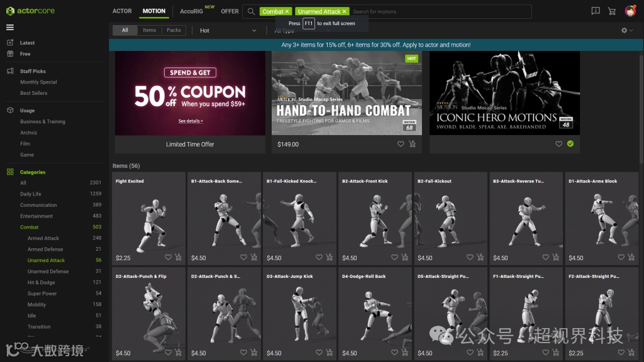Open Latest in sidebar
Image resolution: width=644 pixels, height=362 pixels.
[27, 43]
